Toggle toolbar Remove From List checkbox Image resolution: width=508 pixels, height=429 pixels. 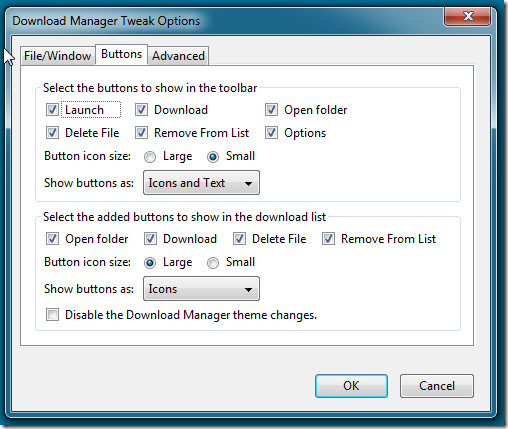tap(141, 133)
